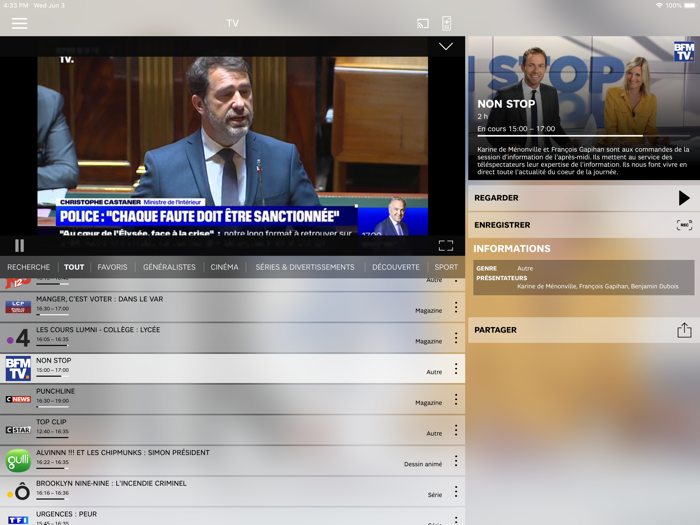The image size is (700, 525).
Task: Click the LCP channel logo
Action: (18, 307)
